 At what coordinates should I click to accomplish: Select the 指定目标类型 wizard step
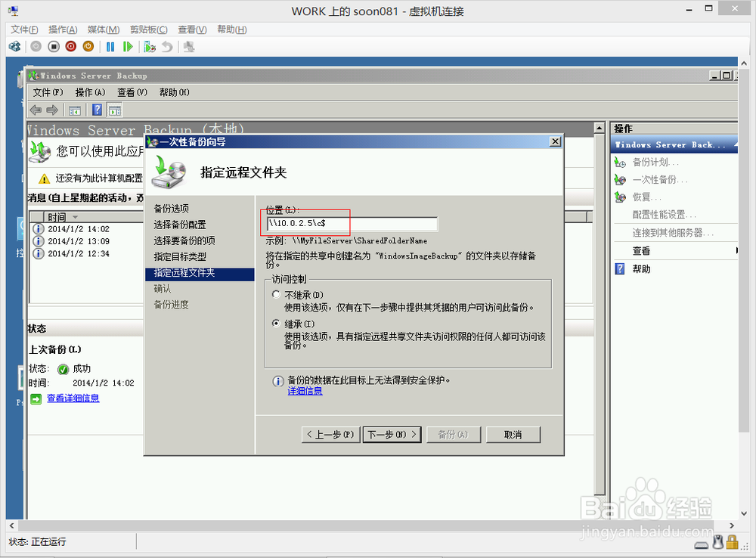(x=180, y=256)
